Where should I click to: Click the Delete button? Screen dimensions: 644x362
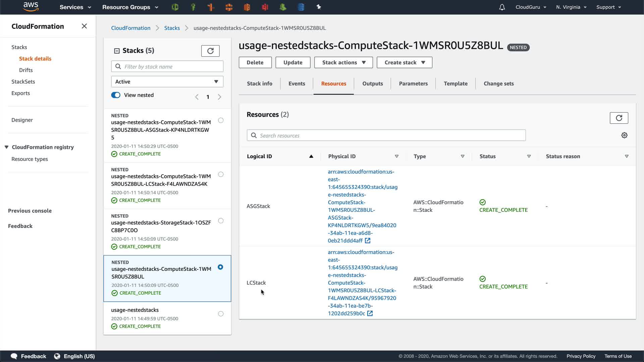click(x=255, y=63)
